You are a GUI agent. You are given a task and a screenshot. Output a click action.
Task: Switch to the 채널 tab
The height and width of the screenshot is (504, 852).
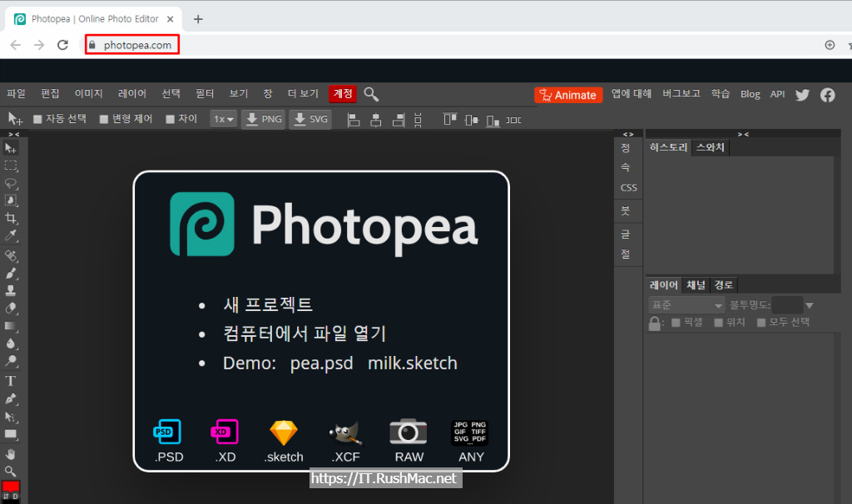(x=696, y=284)
